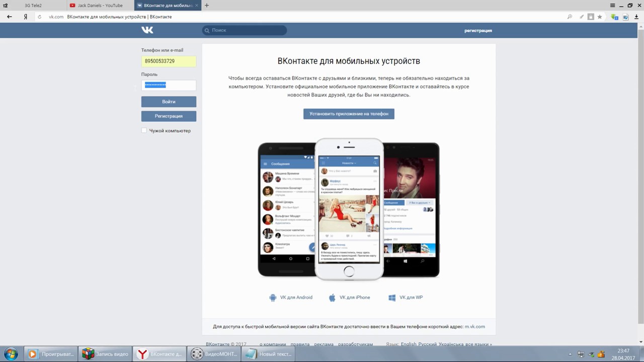This screenshot has height=362, width=644.
Task: Switch to ВидеоМОНТАЖ taskbar app
Action: 214,354
